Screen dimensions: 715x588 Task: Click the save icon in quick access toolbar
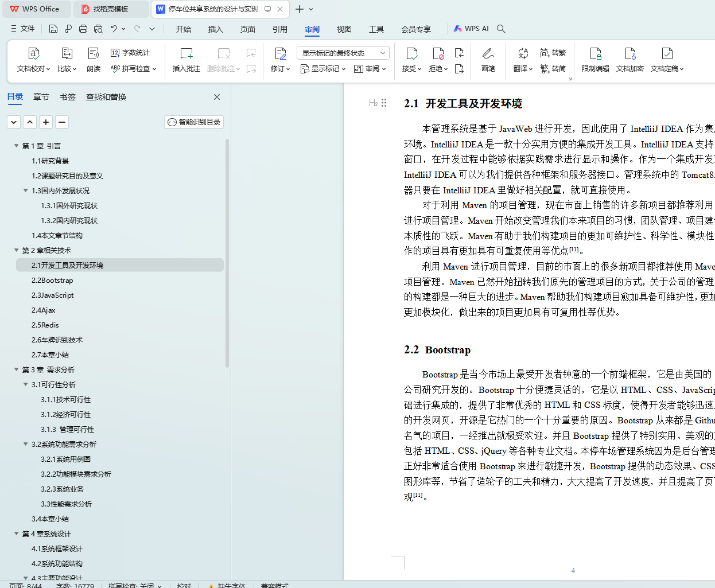[53, 29]
